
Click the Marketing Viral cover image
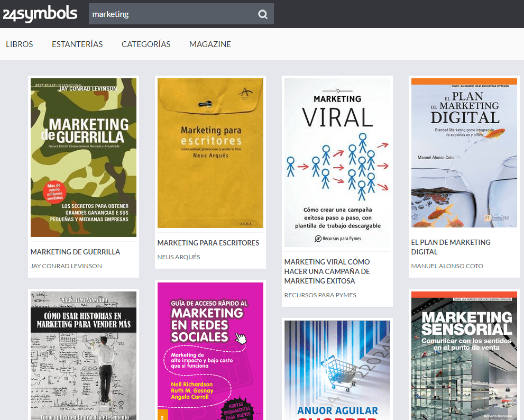[x=337, y=162]
